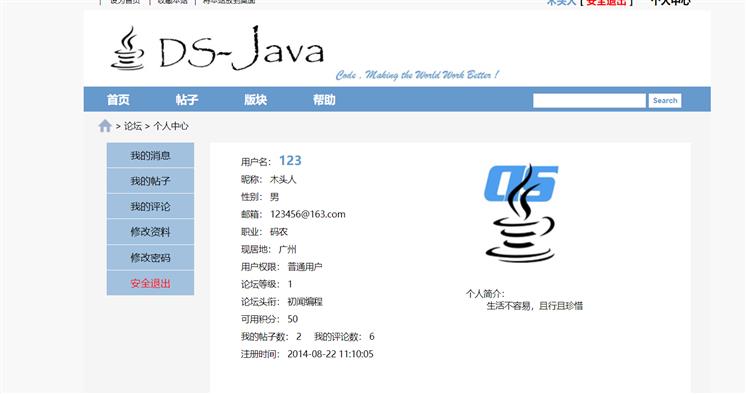This screenshot has width=746, height=394.
Task: Click the home icon in the breadcrumb
Action: [105, 126]
